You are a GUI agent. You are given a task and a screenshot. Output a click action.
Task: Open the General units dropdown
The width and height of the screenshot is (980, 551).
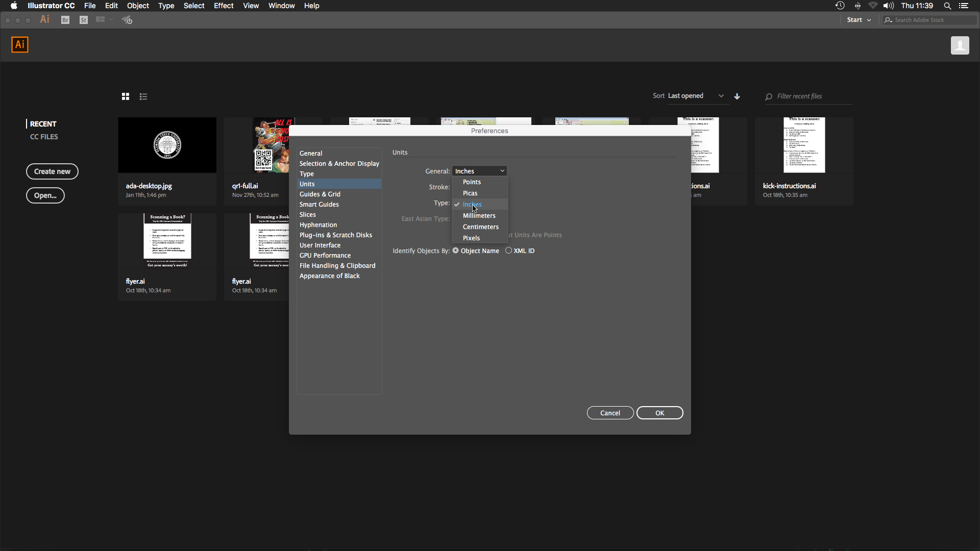[479, 171]
